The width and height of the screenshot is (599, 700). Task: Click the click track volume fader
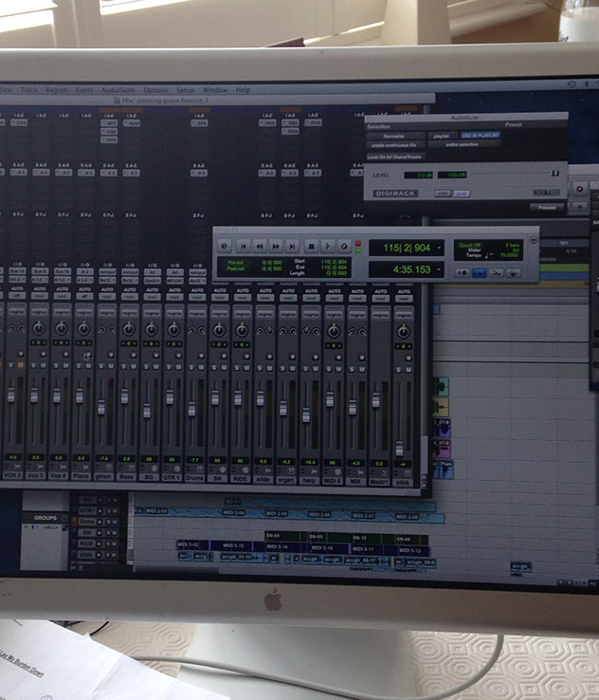(x=399, y=447)
